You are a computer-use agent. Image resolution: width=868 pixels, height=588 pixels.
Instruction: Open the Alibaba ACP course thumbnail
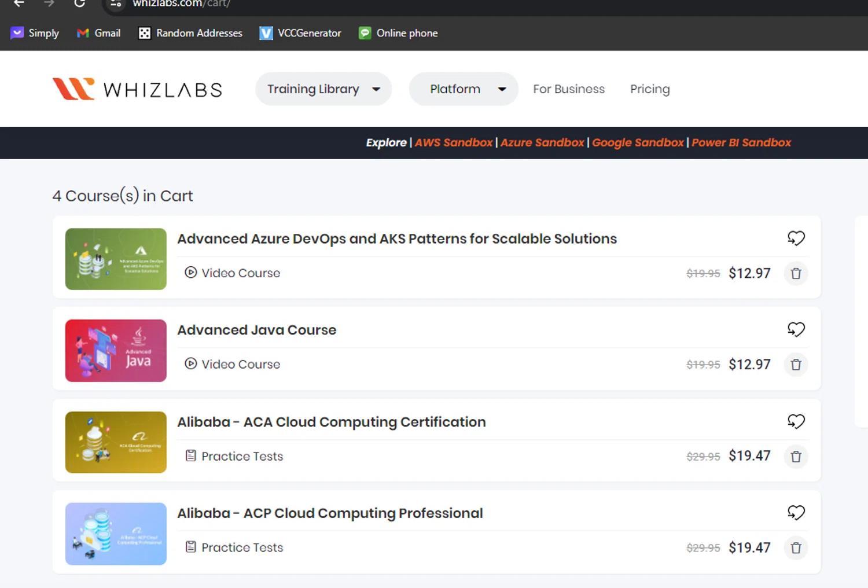[x=116, y=534]
